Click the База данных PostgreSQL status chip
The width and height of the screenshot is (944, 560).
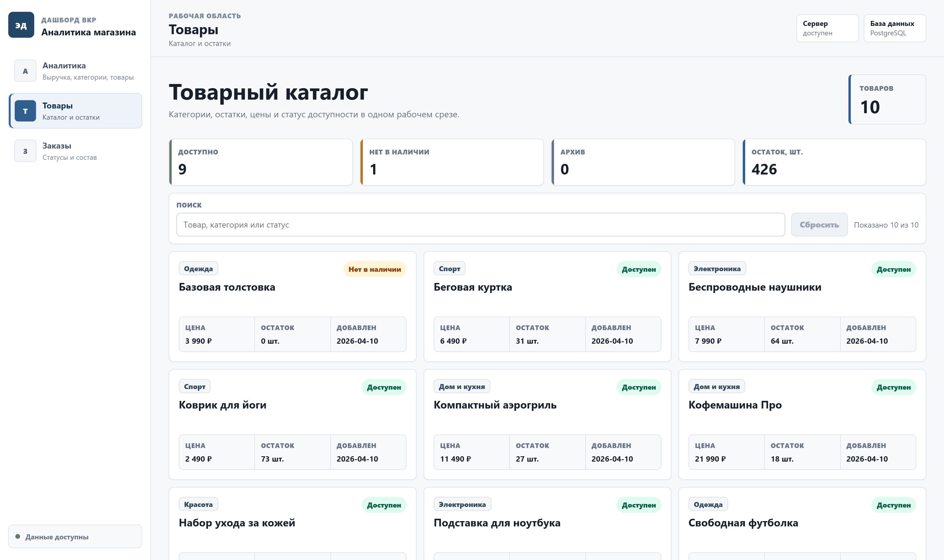pyautogui.click(x=894, y=28)
